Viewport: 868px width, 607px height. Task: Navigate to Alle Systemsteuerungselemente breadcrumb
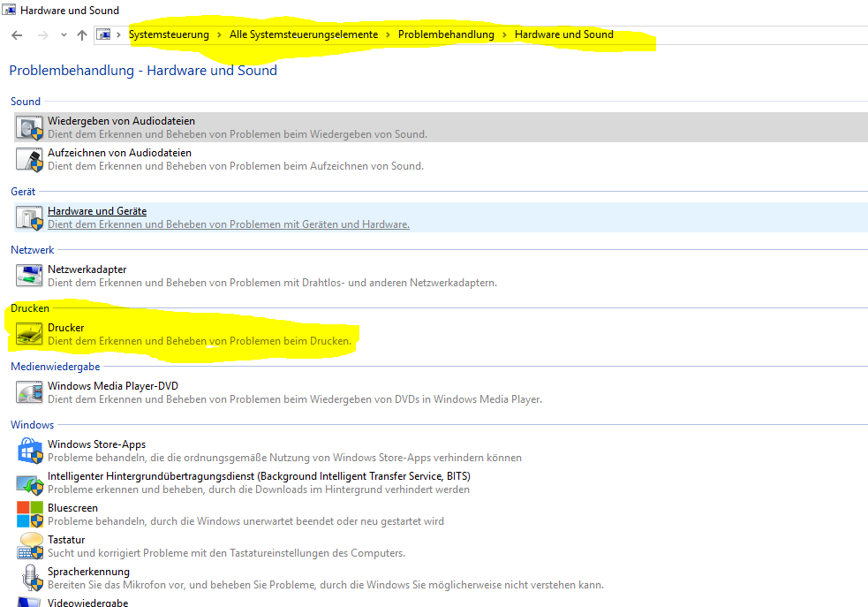(304, 34)
